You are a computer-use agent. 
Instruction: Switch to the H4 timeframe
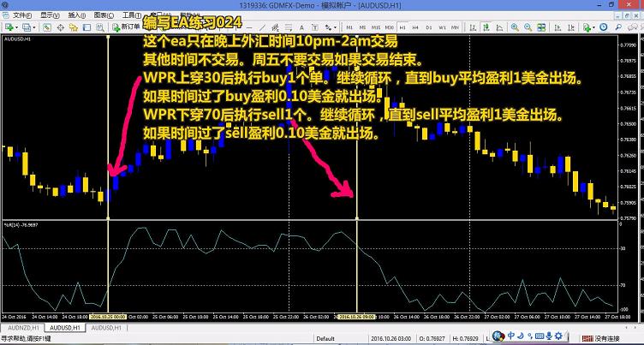tap(414, 27)
